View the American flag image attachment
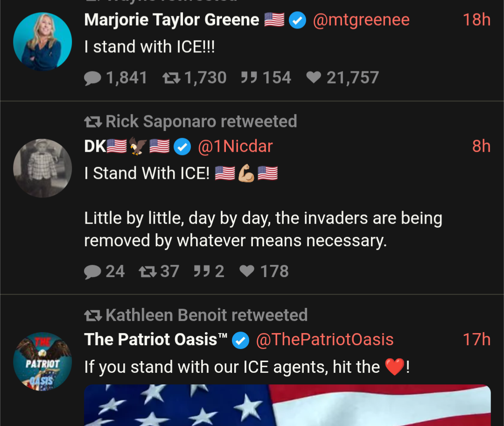 (287, 405)
